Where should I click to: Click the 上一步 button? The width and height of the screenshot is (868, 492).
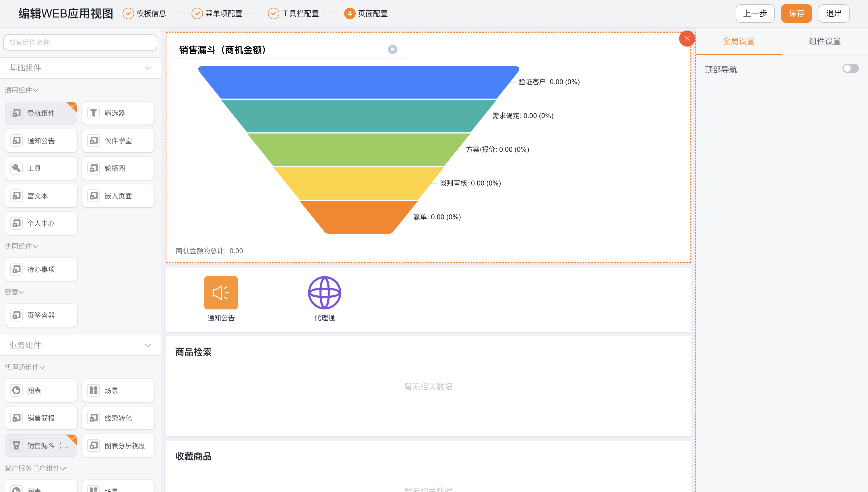point(755,13)
